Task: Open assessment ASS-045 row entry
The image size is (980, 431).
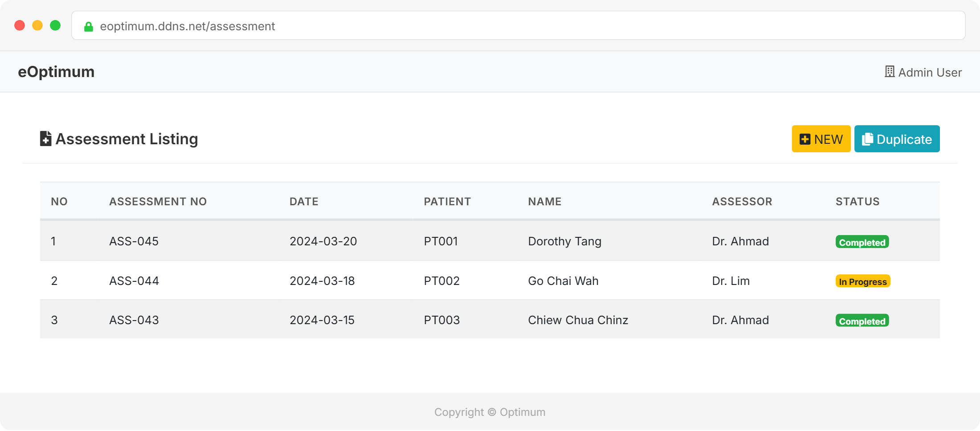Action: (134, 241)
